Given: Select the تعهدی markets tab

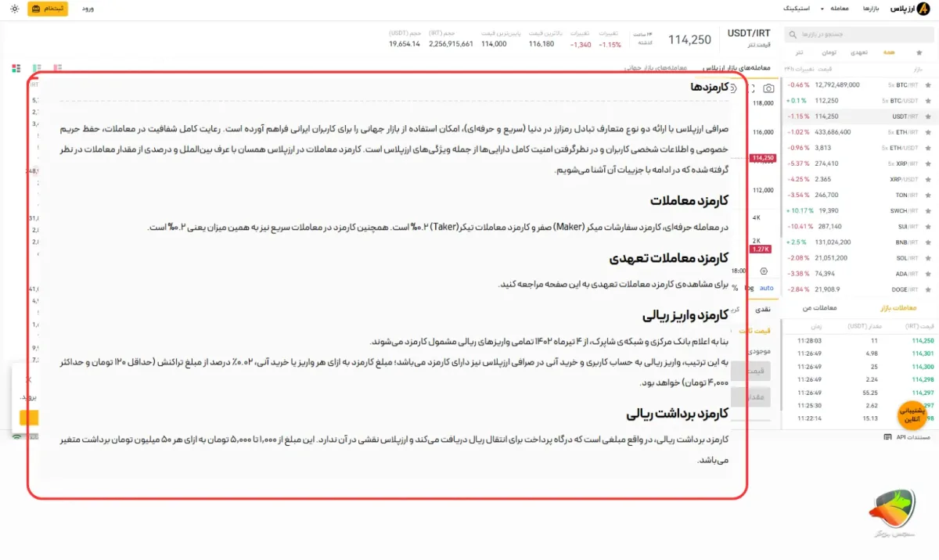Looking at the screenshot, I should coord(858,52).
